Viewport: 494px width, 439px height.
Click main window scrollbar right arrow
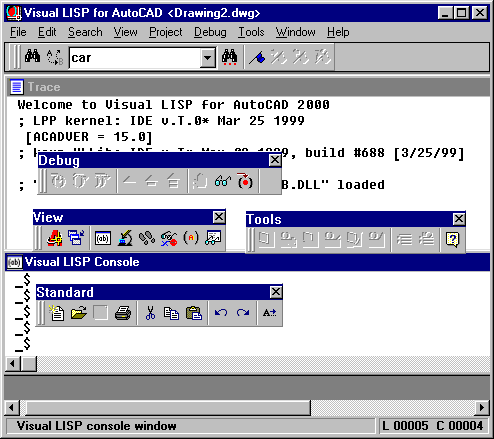482,407
